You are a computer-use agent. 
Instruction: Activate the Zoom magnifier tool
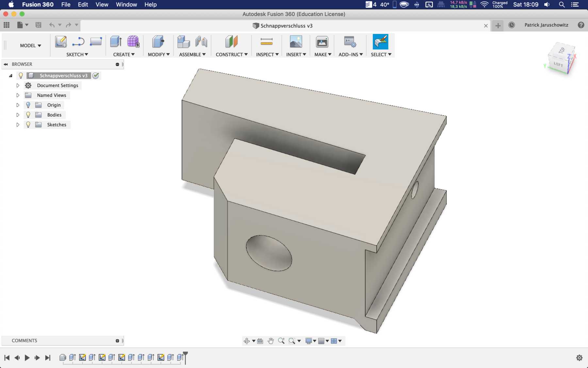click(281, 341)
